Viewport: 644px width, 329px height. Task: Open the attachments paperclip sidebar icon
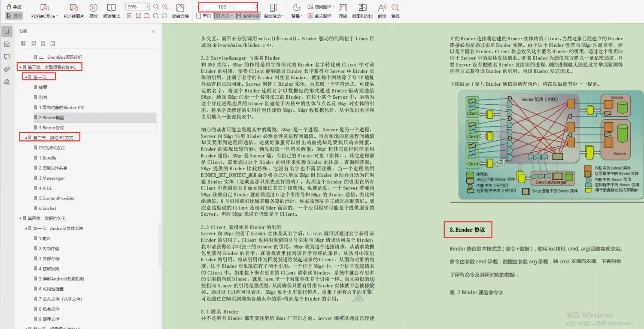7,69
